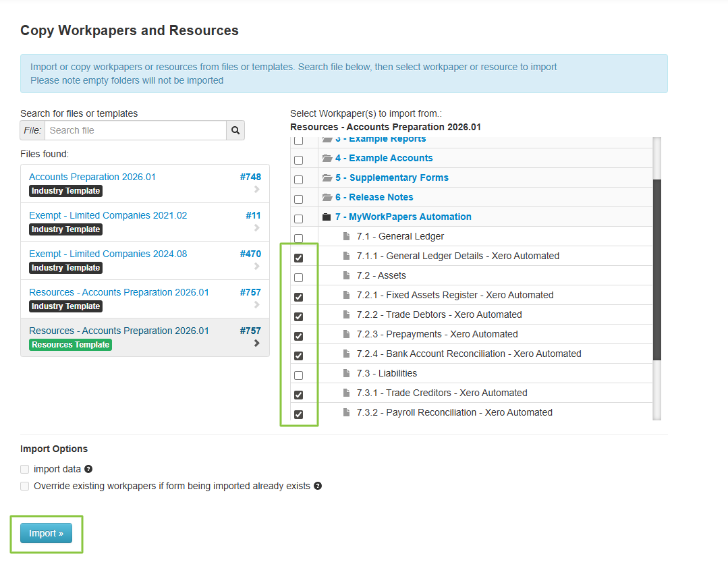The width and height of the screenshot is (728, 585).
Task: Click help icon beside Override existing workpapers
Action: pyautogui.click(x=318, y=486)
